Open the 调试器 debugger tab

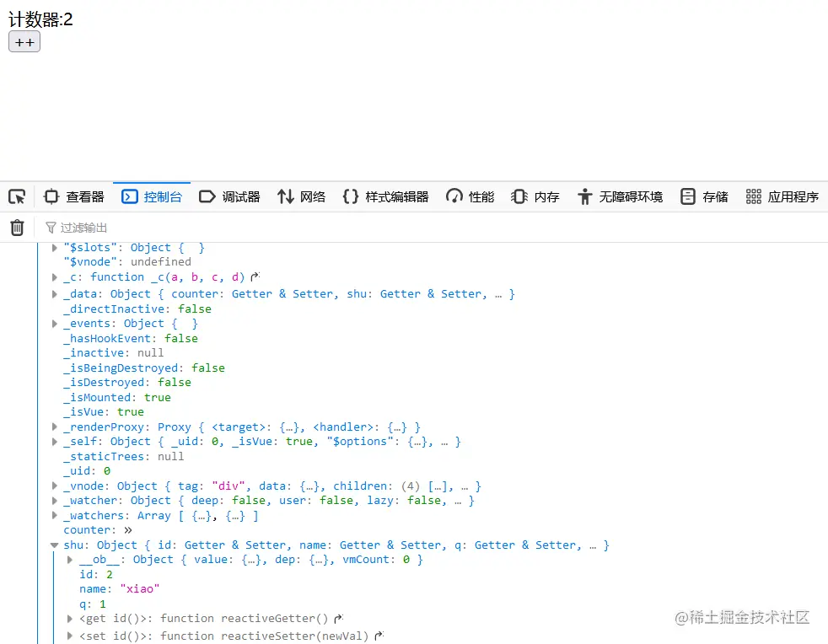click(x=229, y=197)
